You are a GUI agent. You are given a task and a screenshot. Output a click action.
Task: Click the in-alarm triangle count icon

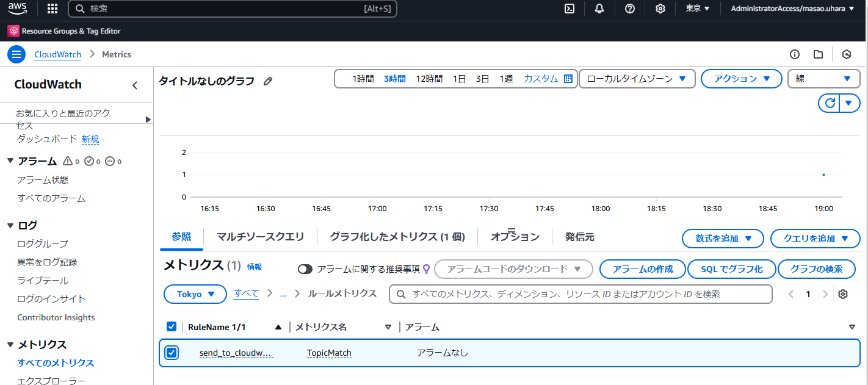coord(68,161)
